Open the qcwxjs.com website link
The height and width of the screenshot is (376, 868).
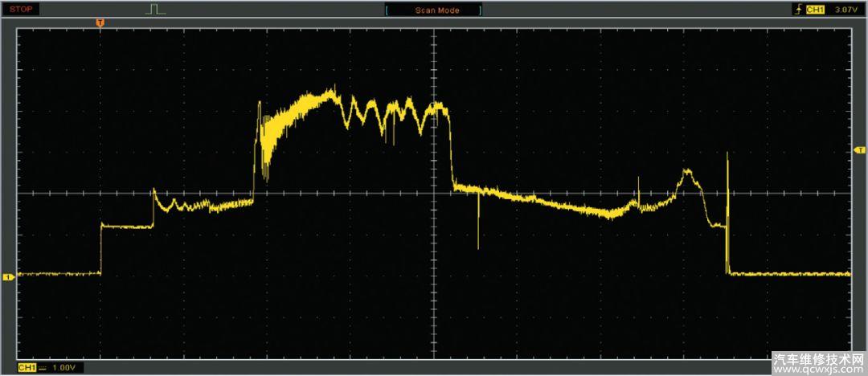[x=818, y=370]
